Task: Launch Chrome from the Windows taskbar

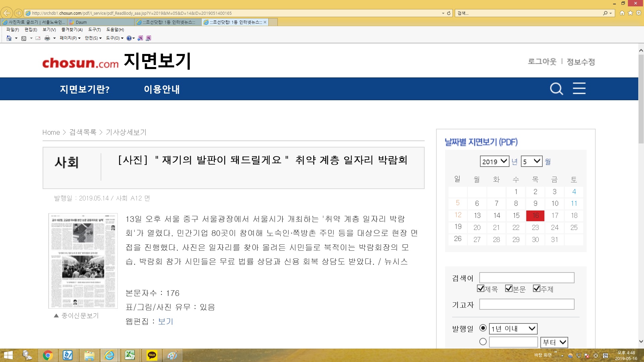Action: coord(48,355)
